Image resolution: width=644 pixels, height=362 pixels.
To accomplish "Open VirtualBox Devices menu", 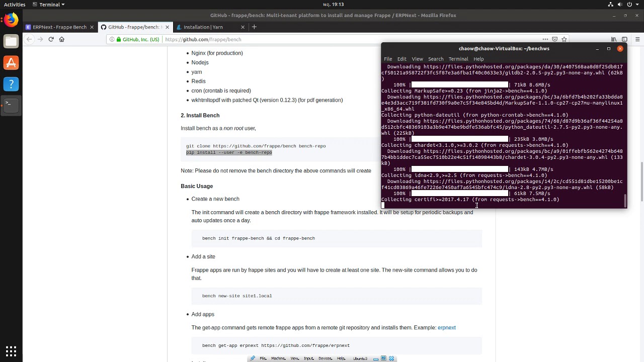I will (325, 358).
